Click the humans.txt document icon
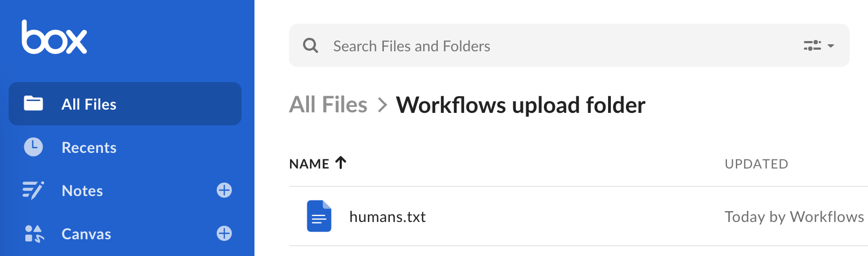Screen dimensions: 868x256 319,216
